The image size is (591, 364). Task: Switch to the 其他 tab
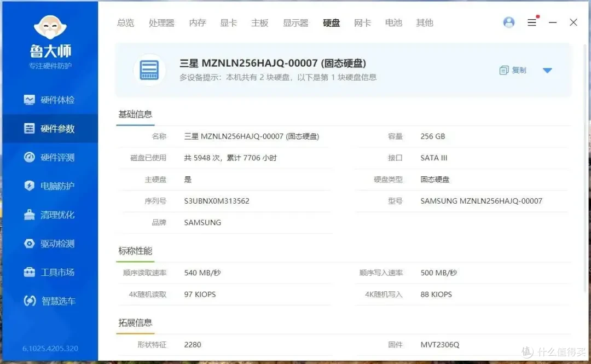(x=425, y=23)
